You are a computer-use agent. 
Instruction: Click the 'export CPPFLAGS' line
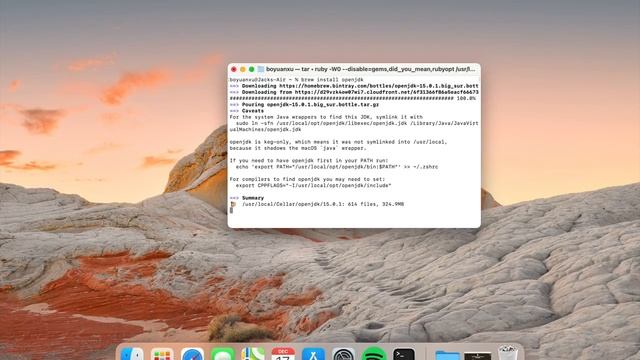pos(313,186)
